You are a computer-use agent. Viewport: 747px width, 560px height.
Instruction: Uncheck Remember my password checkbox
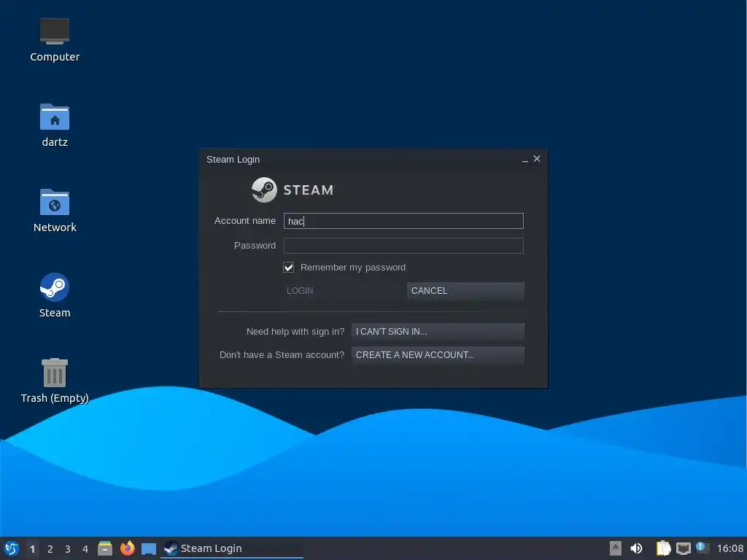[289, 267]
